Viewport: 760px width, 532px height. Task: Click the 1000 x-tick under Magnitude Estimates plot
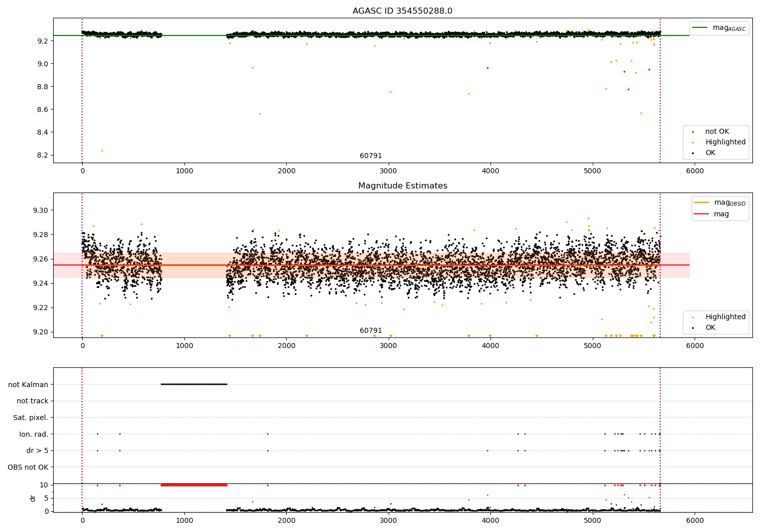tap(184, 346)
